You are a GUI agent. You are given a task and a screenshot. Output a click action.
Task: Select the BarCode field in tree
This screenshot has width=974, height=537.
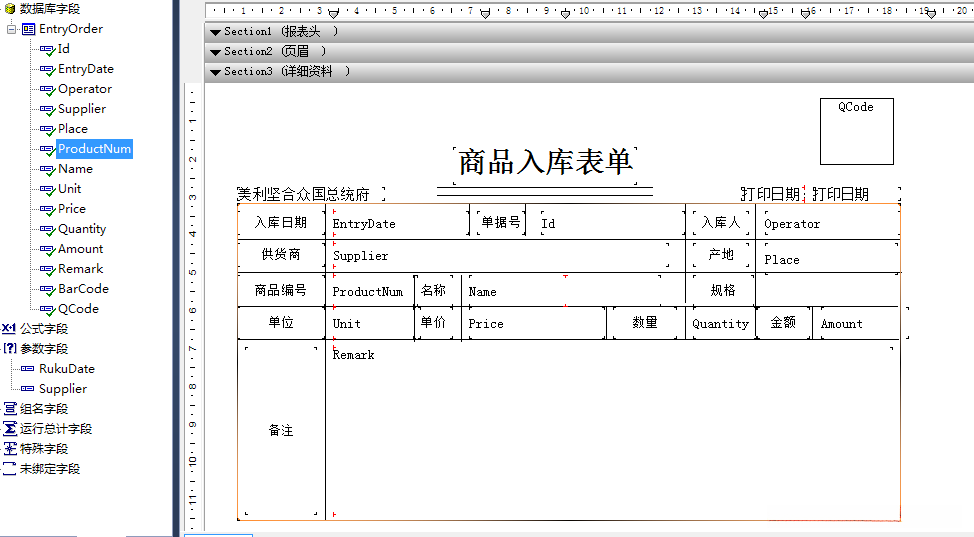83,289
